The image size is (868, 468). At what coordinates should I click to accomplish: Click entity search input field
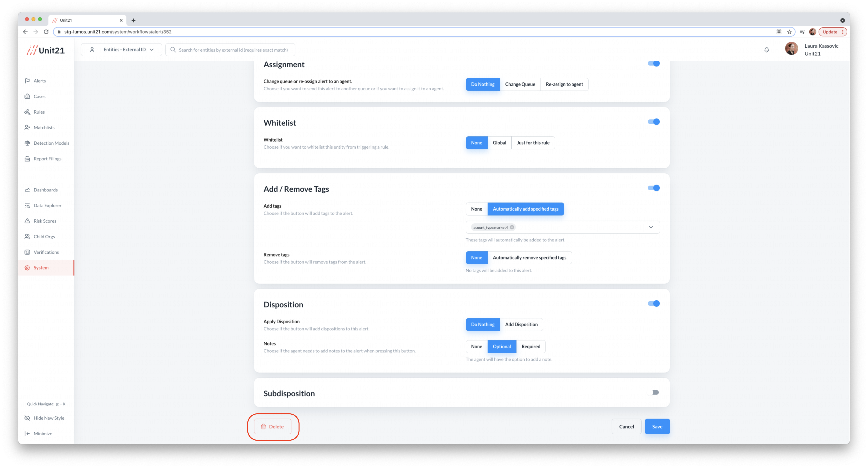(x=233, y=50)
